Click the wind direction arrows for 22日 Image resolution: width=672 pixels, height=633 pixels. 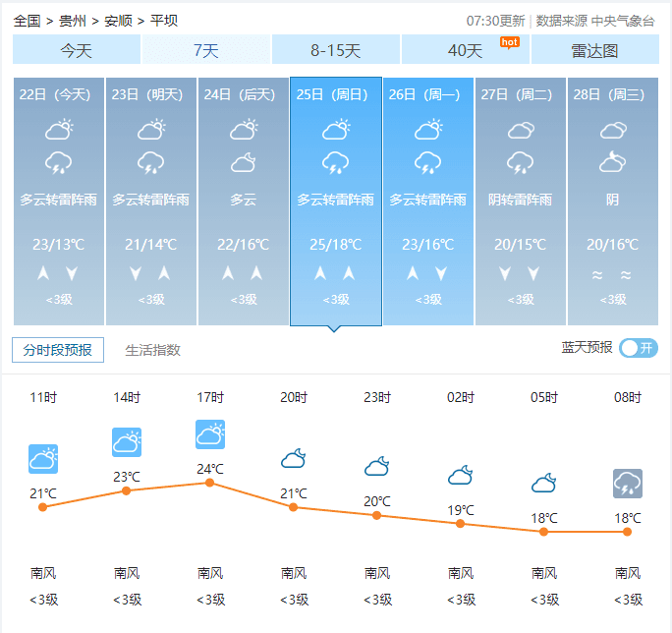point(58,273)
